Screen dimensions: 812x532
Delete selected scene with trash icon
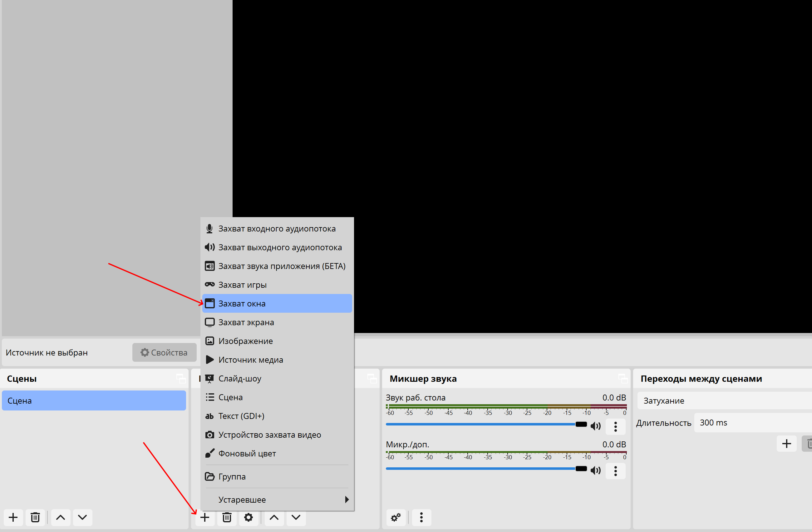(35, 517)
